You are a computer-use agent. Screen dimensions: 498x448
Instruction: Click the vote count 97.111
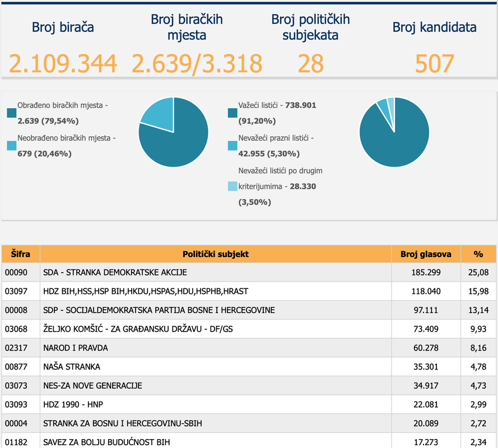tap(426, 310)
